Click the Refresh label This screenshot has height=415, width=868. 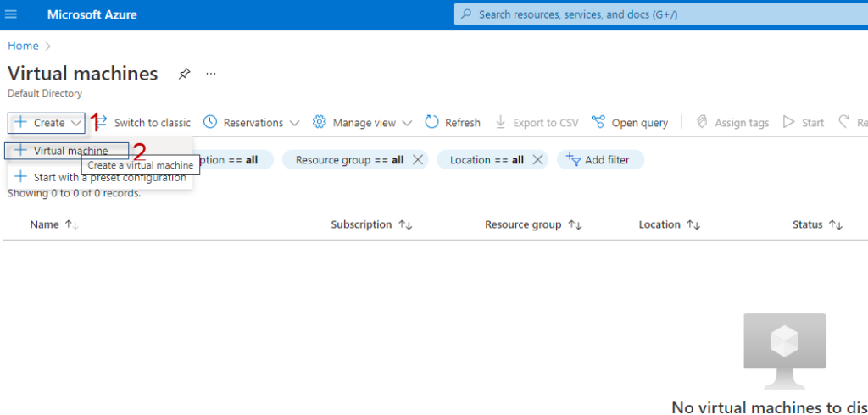pyautogui.click(x=463, y=123)
